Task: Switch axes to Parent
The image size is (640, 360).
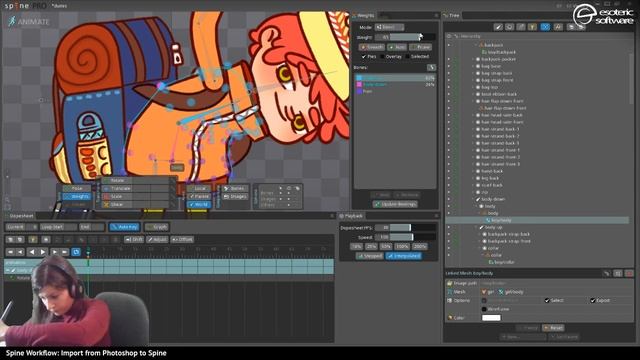Action: pos(199,196)
